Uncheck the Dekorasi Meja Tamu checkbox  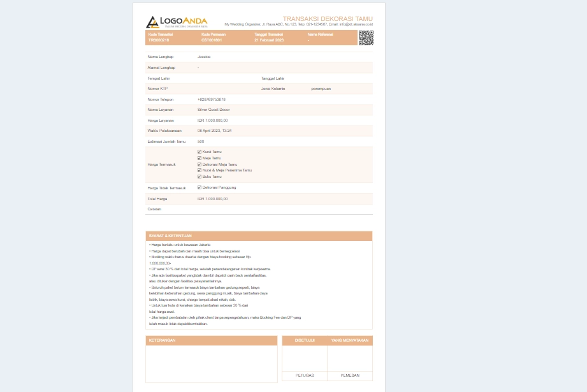[199, 164]
